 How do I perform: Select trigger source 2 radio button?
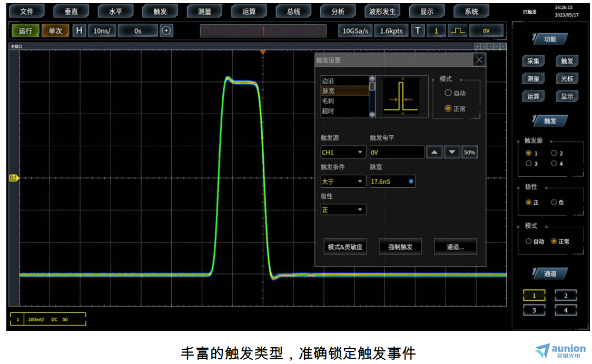pos(554,154)
